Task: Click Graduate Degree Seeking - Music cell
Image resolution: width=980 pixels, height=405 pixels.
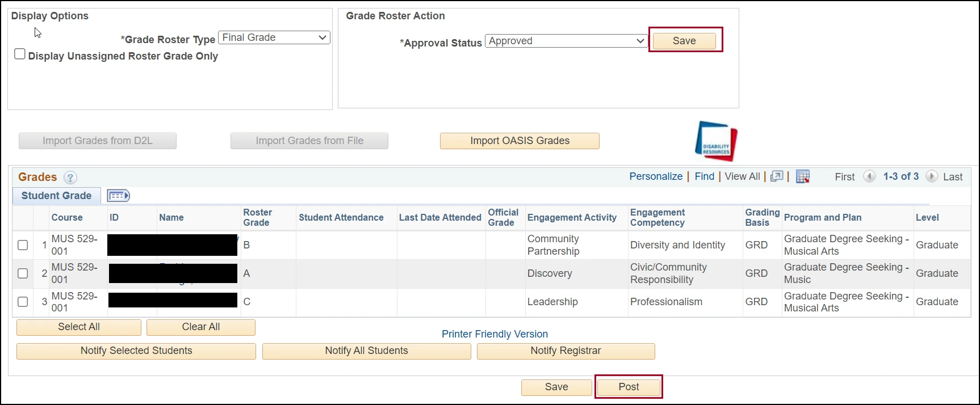Action: point(847,273)
